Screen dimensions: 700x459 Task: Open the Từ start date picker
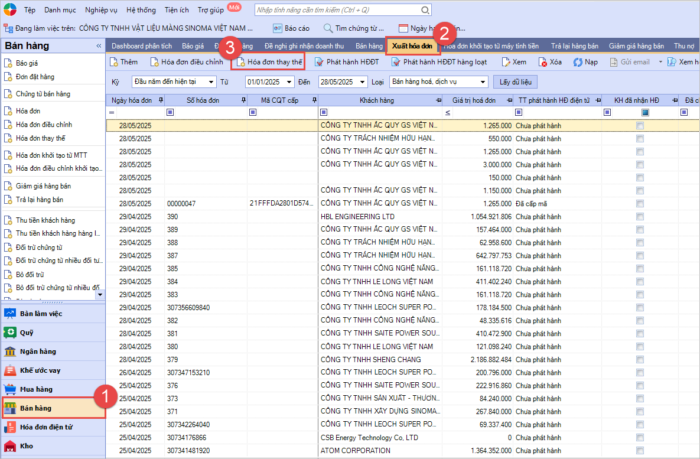click(x=288, y=80)
